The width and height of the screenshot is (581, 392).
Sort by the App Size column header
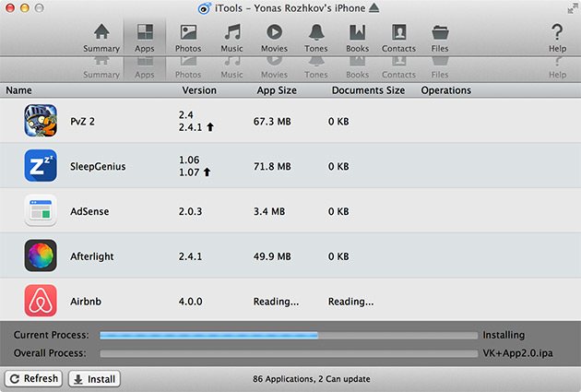pos(277,90)
